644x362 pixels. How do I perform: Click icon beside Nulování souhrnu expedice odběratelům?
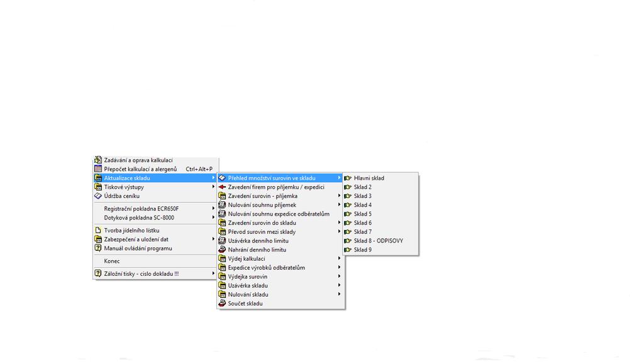[222, 214]
